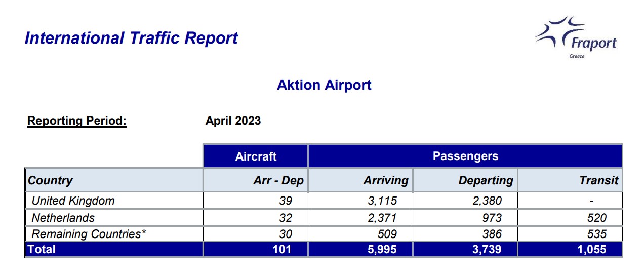The width and height of the screenshot is (644, 276).
Task: Select the Netherlands row label
Action: 63,218
